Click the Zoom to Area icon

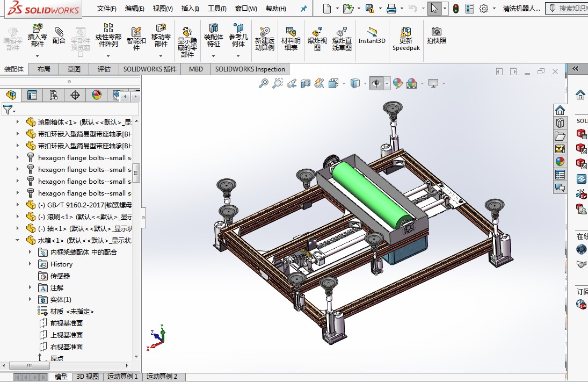click(x=278, y=83)
